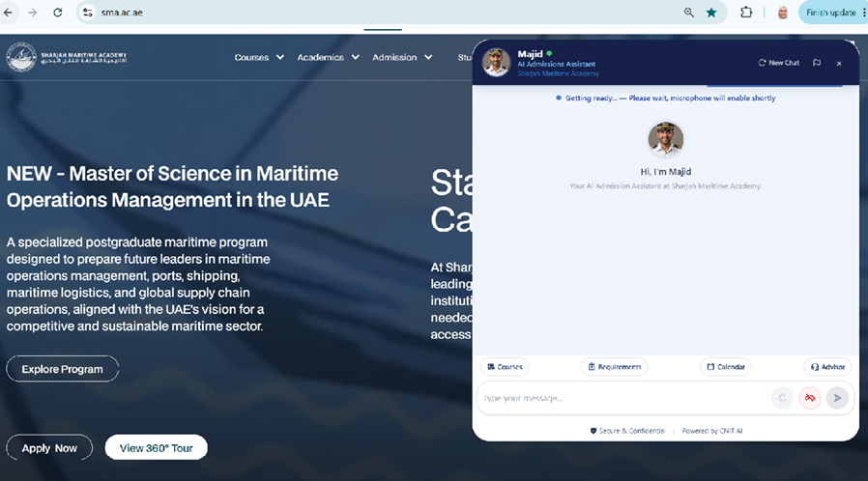Close the Majid chat widget
The width and height of the screenshot is (868, 481).
(839, 63)
